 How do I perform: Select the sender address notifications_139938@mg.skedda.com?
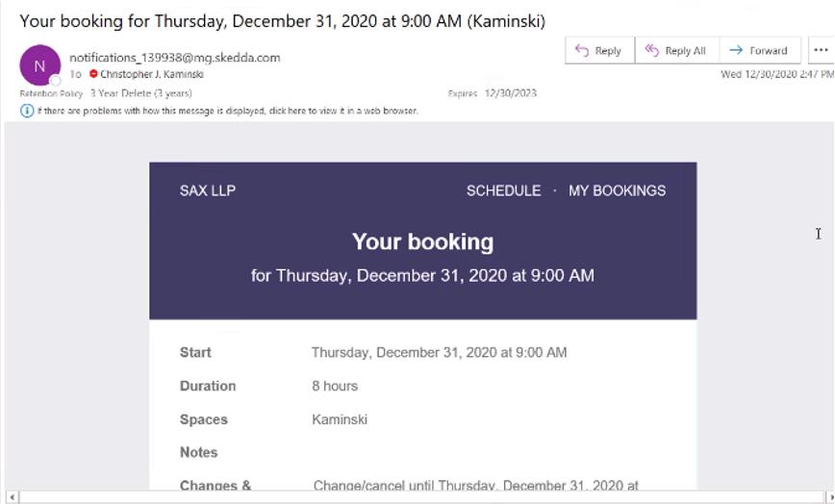coord(175,58)
